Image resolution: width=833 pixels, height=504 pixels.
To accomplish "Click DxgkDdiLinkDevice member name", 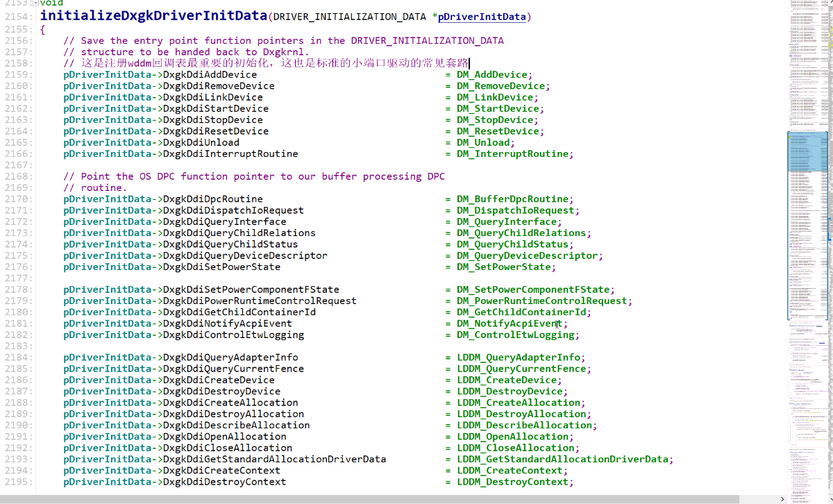I will [212, 97].
